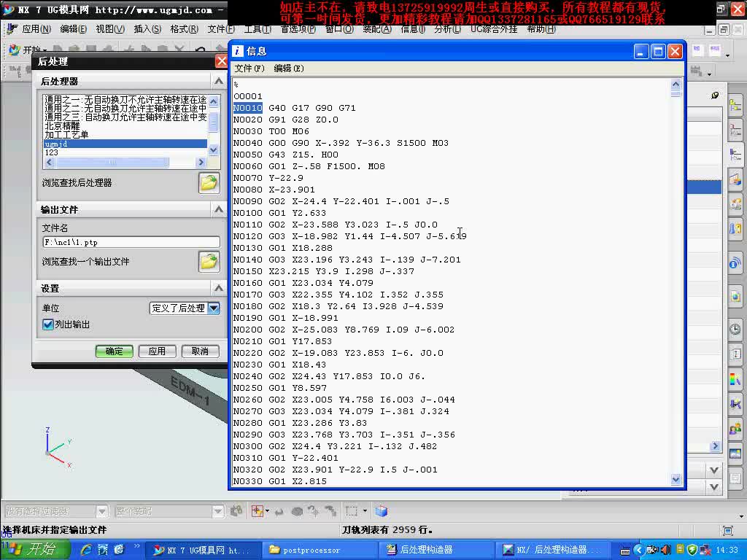Collapse the 设置 section
747x560 pixels.
pyautogui.click(x=218, y=287)
